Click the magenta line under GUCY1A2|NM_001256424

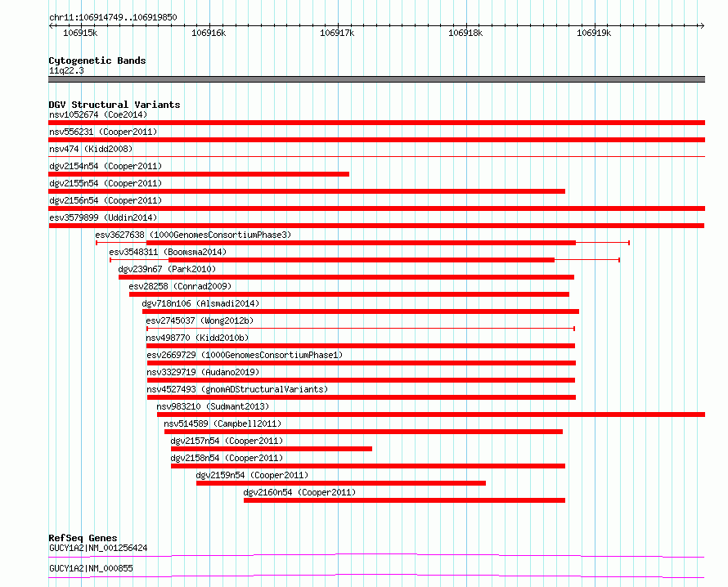[x=376, y=555]
